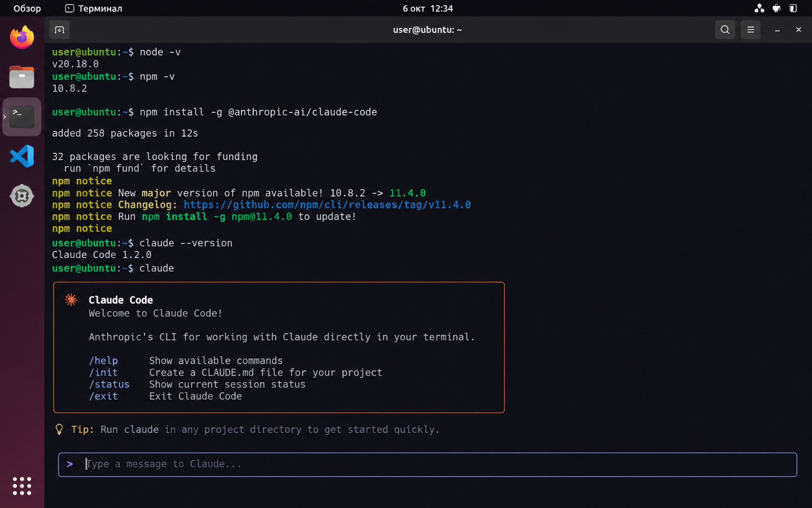This screenshot has height=508, width=812.
Task: Click the node -v command line
Action: [x=116, y=52]
